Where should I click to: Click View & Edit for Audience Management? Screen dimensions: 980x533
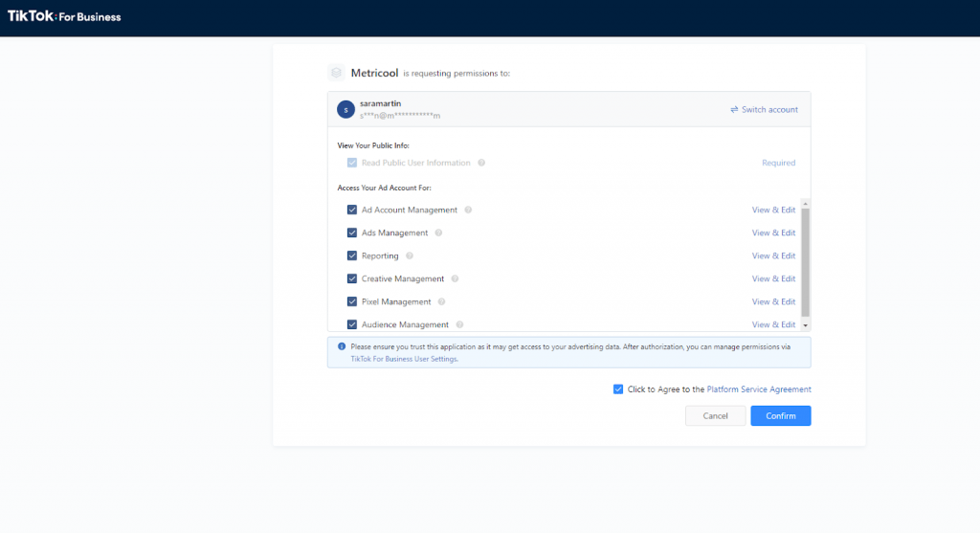773,324
